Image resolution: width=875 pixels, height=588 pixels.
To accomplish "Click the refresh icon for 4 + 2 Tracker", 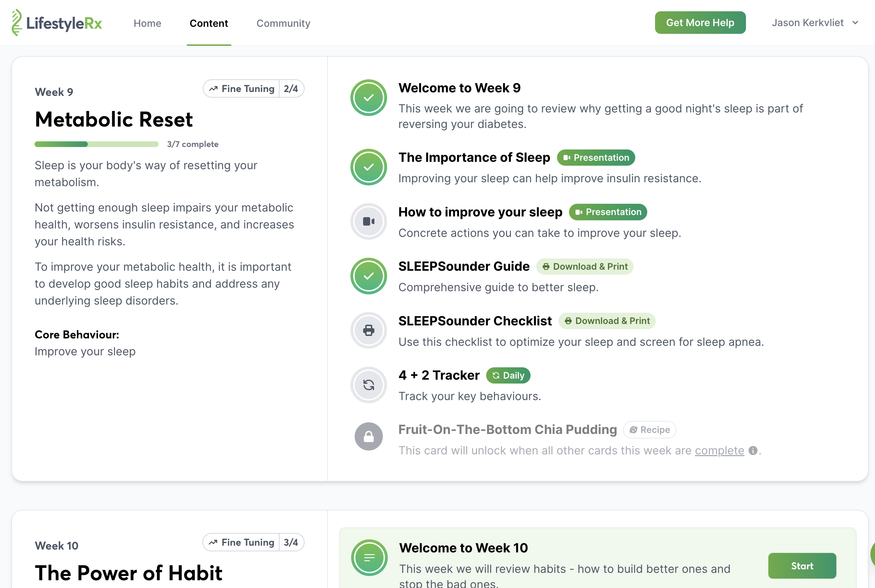I will pyautogui.click(x=368, y=385).
